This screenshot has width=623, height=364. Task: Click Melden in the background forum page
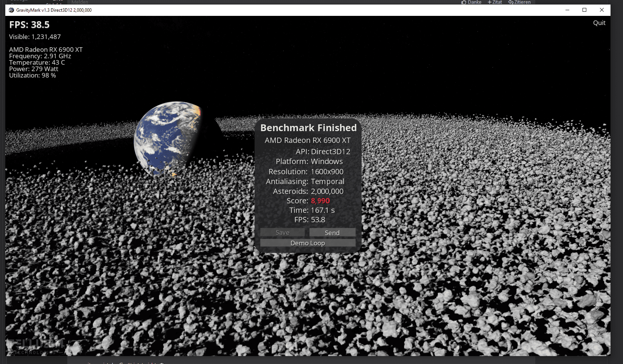tap(80, 2)
